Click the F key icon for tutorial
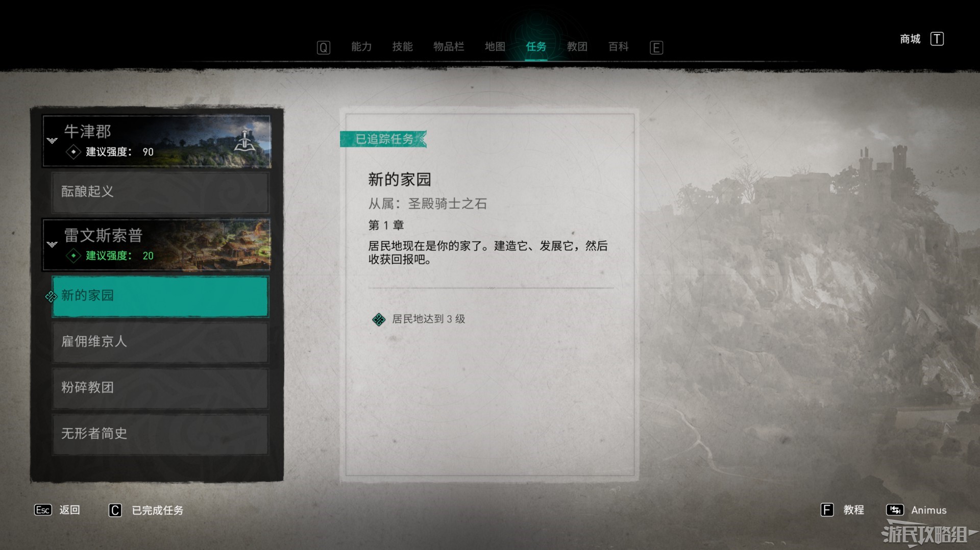This screenshot has height=550, width=980. [x=827, y=510]
